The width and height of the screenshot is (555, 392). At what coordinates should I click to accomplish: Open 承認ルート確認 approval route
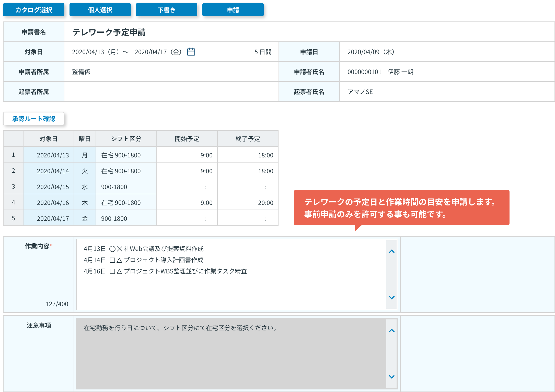click(34, 119)
